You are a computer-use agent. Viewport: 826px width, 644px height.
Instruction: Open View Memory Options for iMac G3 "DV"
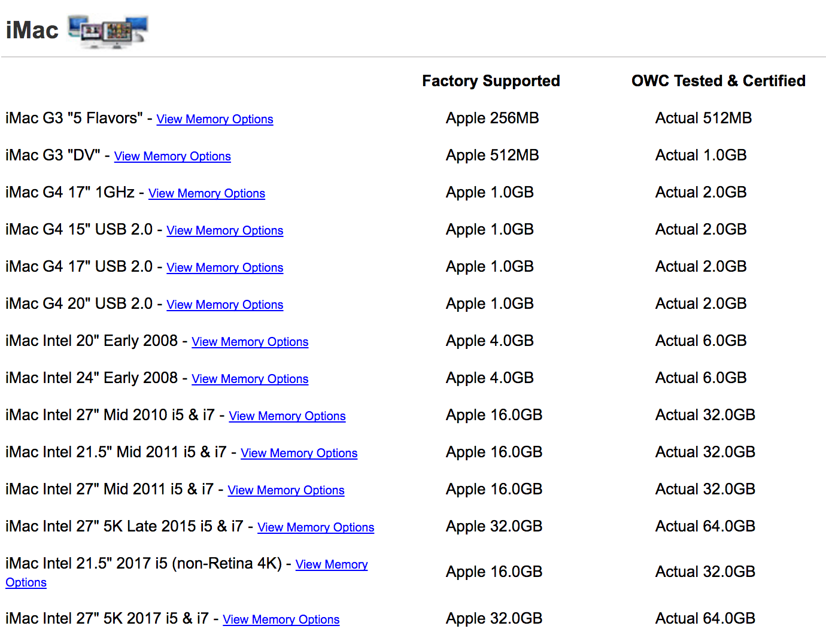tap(172, 156)
